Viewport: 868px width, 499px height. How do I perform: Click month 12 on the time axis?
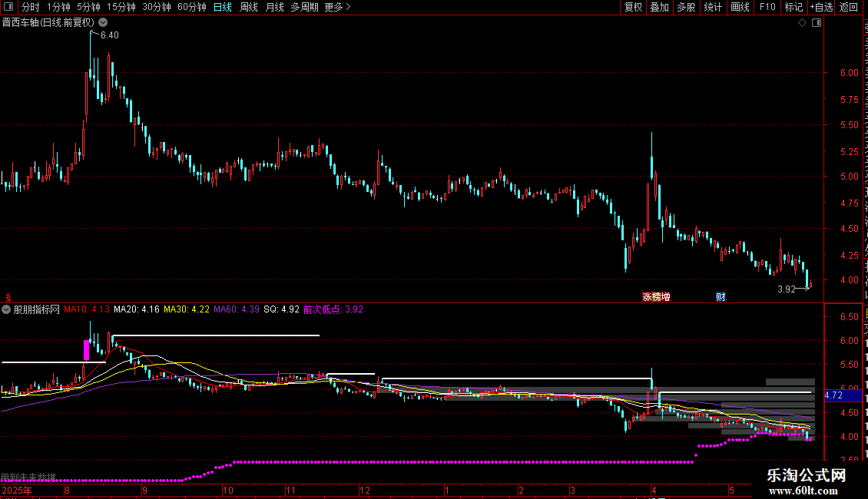(x=364, y=490)
